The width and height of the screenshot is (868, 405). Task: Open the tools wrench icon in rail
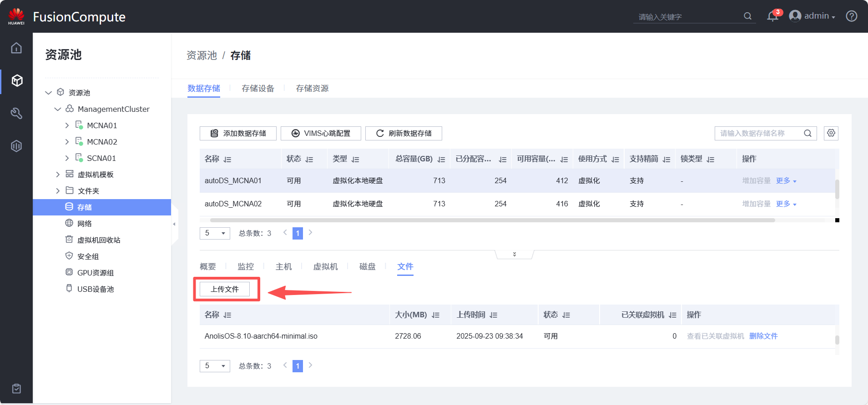click(16, 113)
